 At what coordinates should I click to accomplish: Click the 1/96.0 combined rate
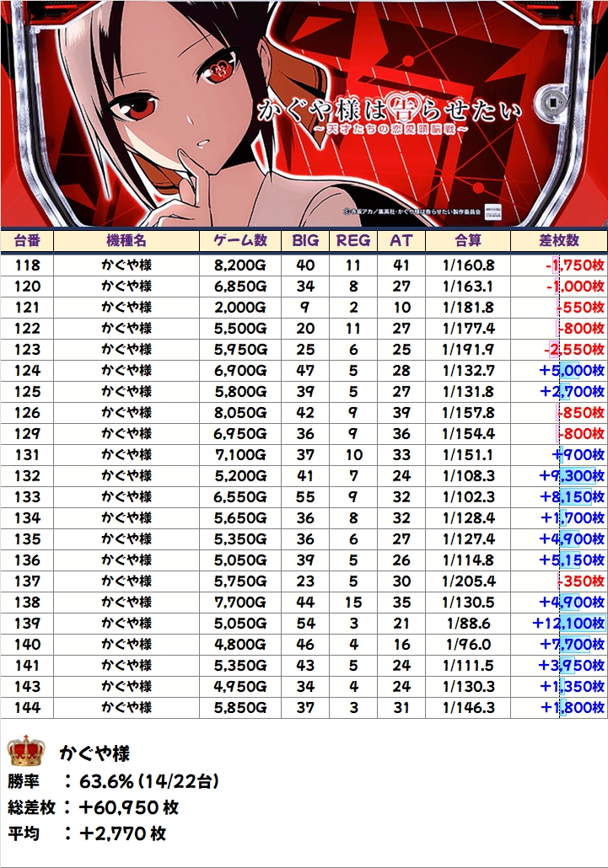(469, 644)
